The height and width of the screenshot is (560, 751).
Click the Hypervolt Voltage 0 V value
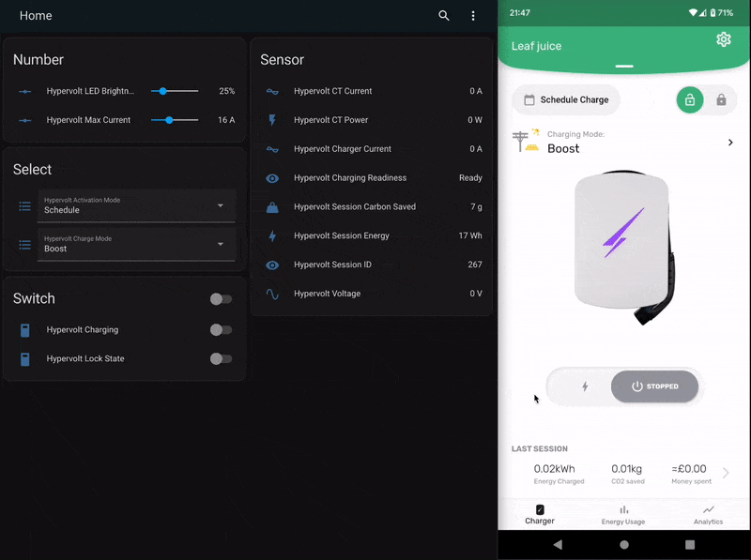coord(476,294)
